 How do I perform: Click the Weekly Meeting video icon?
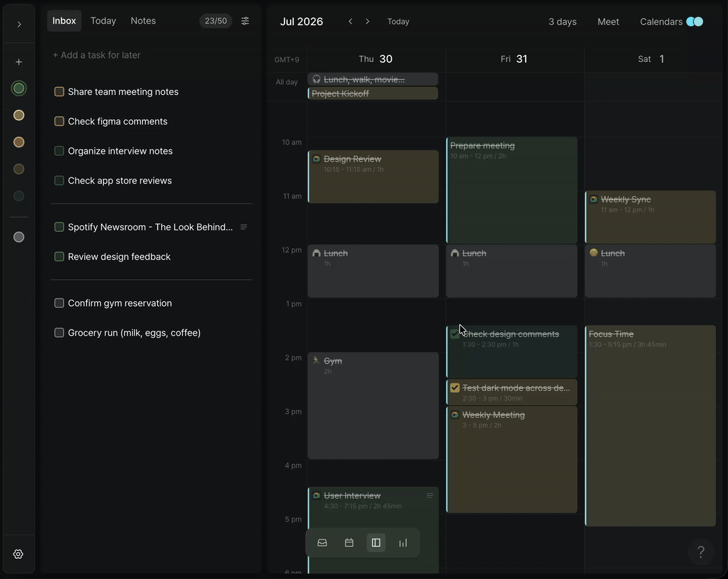click(x=455, y=415)
